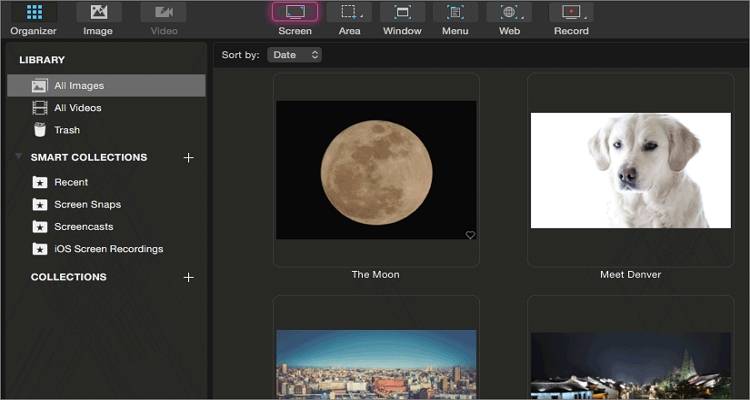Open the Organizer grid icon
This screenshot has height=400, width=750.
(x=34, y=12)
